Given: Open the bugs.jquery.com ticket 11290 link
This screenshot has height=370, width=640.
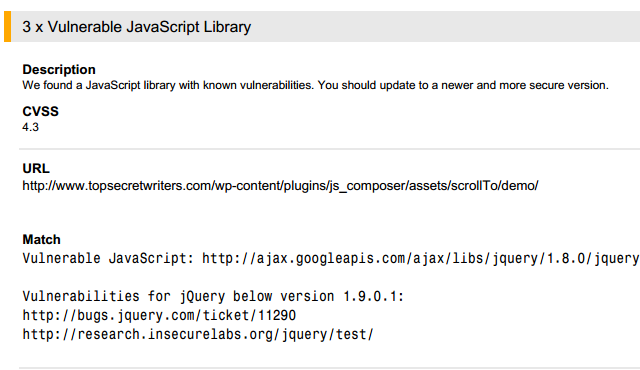Looking at the screenshot, I should click(159, 315).
